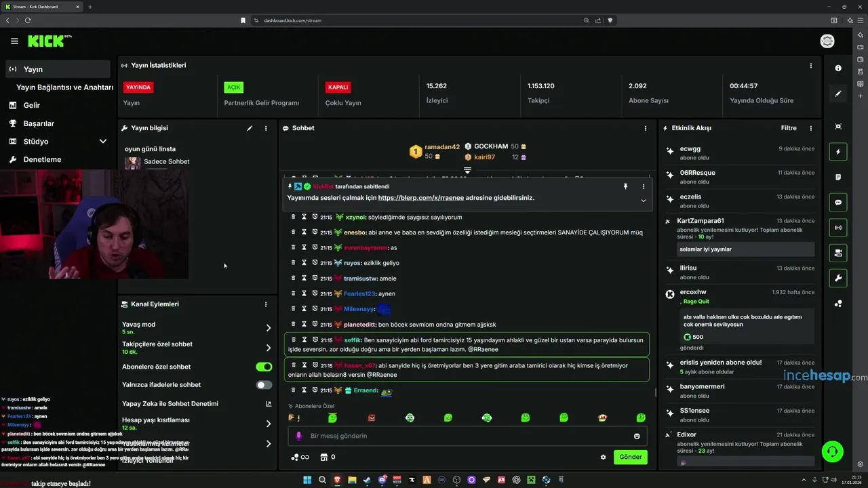Click the green support headset button

(x=832, y=451)
